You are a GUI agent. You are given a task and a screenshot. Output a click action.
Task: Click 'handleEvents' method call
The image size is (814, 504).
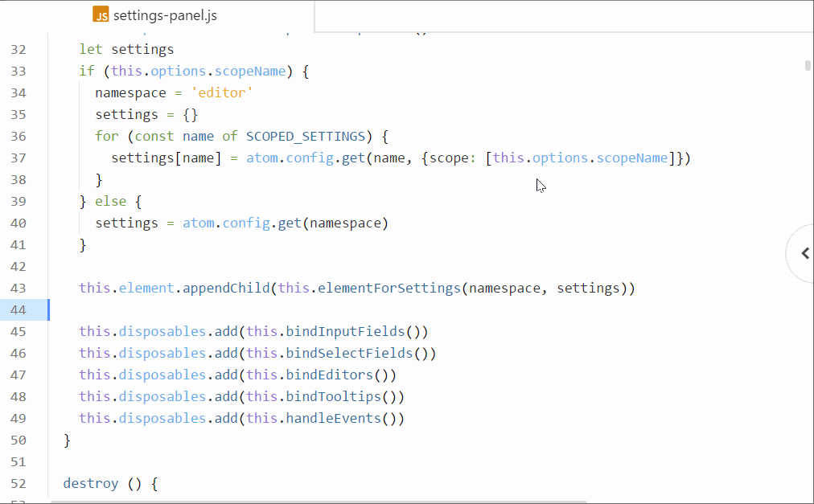pos(334,418)
